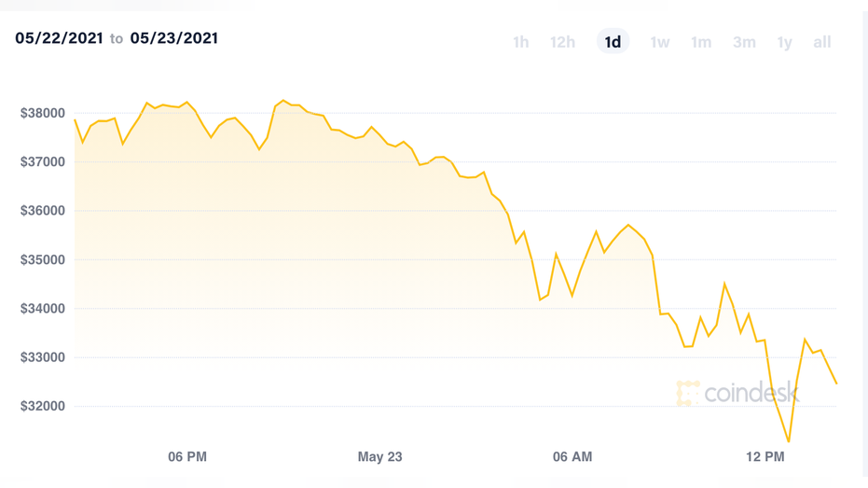Image resolution: width=868 pixels, height=488 pixels.
Task: Click the $35000 y-axis label
Action: point(43,259)
